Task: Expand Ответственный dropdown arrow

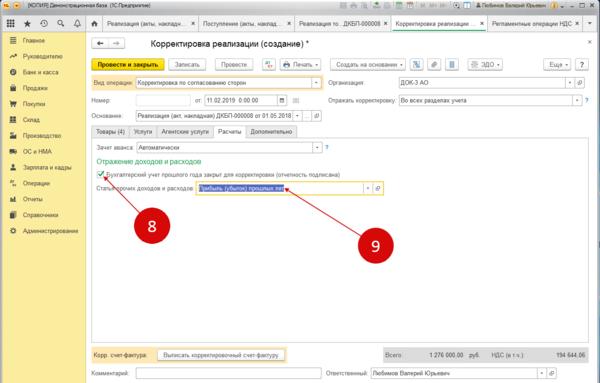Action: [541, 373]
